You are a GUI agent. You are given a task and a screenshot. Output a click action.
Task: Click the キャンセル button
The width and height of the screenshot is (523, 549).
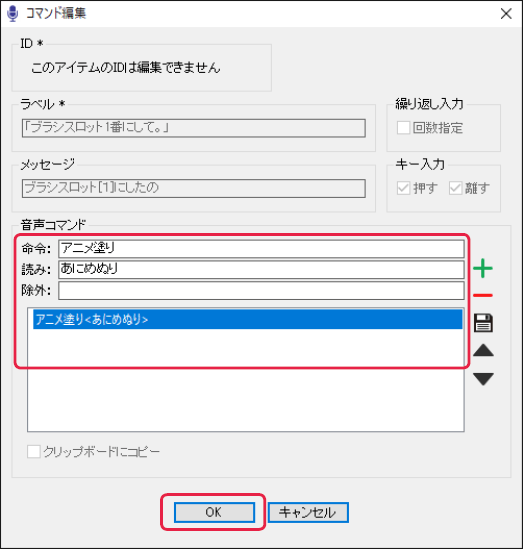[308, 512]
